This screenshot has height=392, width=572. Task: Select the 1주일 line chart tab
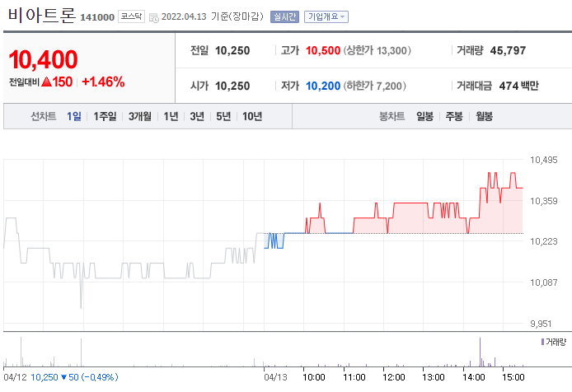105,116
